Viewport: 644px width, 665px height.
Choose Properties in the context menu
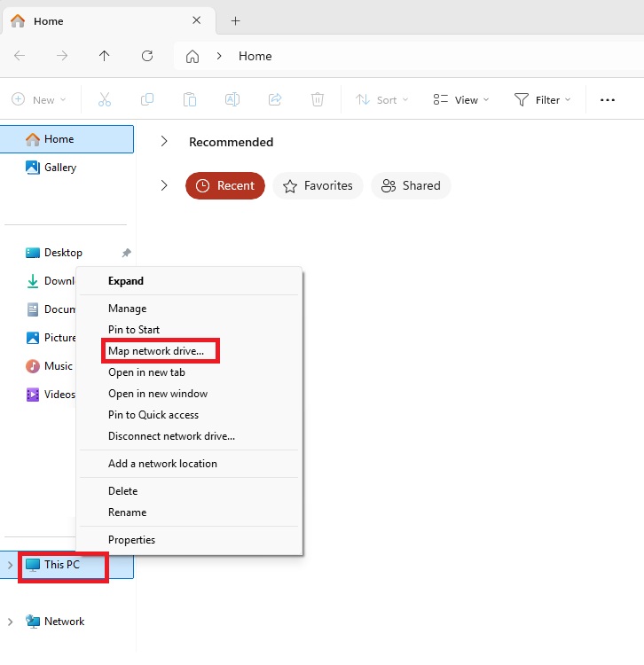point(131,540)
